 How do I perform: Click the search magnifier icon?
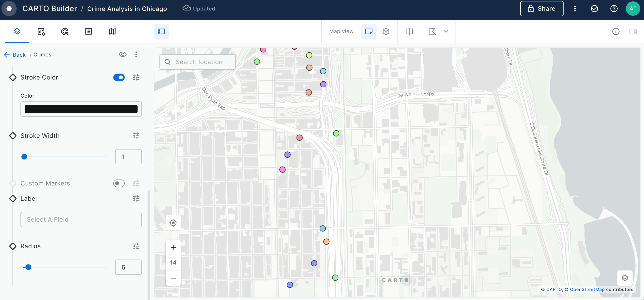click(168, 62)
